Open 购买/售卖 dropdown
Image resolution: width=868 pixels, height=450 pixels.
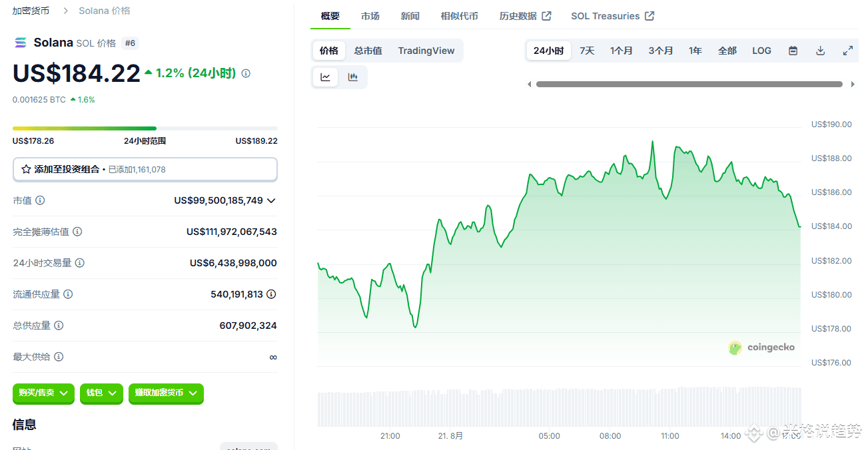pos(43,393)
